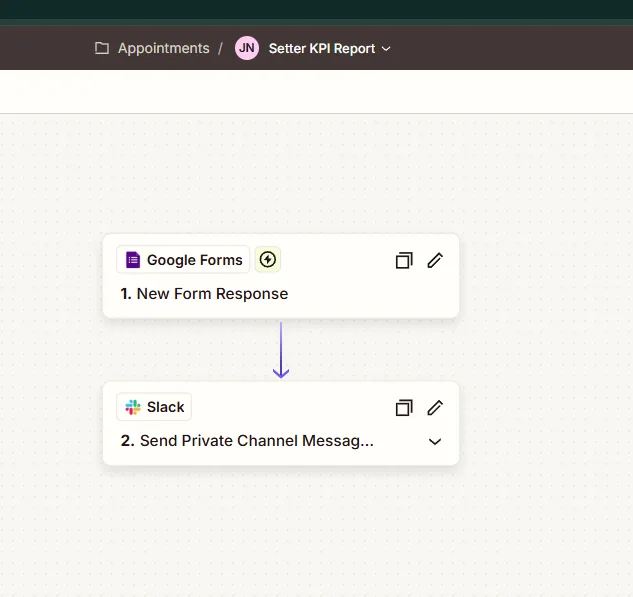Image resolution: width=633 pixels, height=597 pixels.
Task: Duplicate the Google Forms step
Action: 404,260
